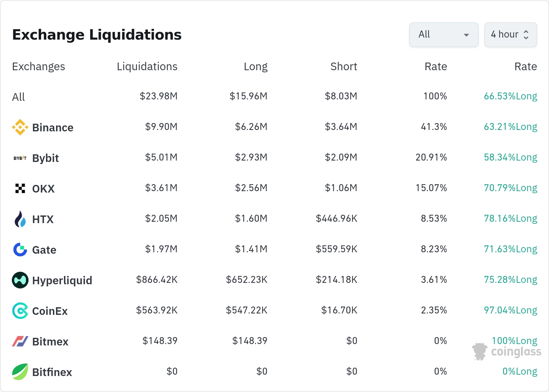Click the Bitfinex leaf logo icon

[20, 372]
